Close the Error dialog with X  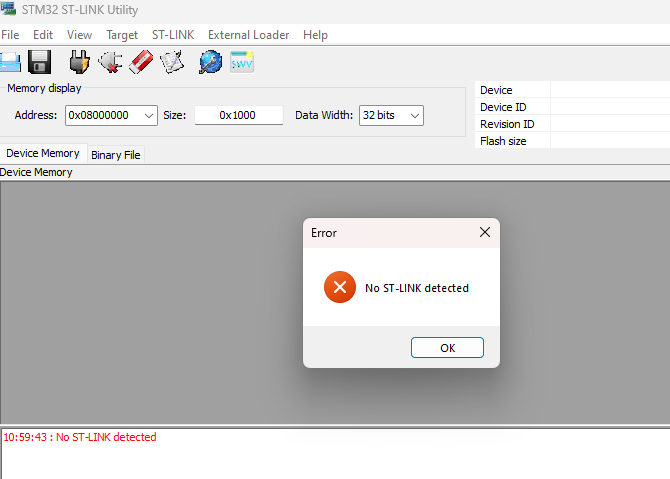coord(485,232)
